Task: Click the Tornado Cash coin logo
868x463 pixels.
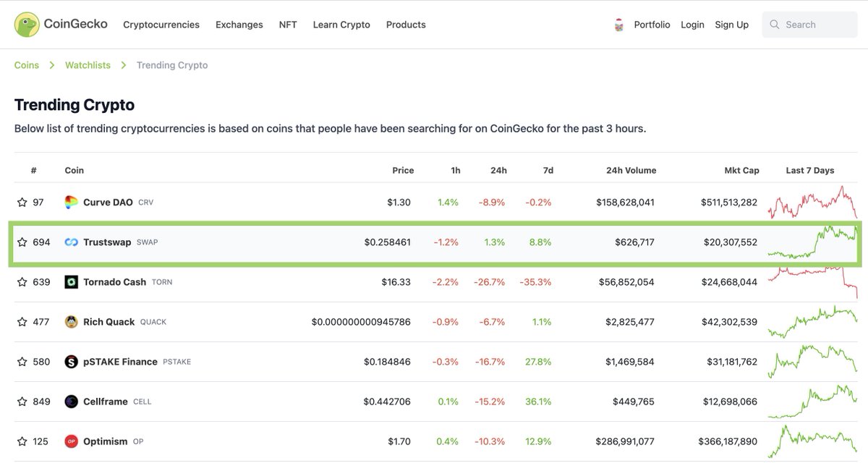Action: [x=71, y=282]
